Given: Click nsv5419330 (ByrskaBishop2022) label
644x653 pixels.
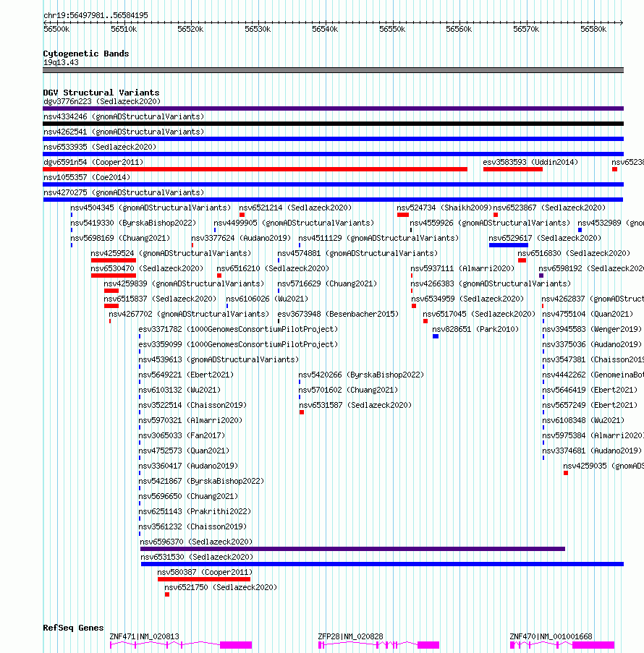Looking at the screenshot, I should point(133,223).
